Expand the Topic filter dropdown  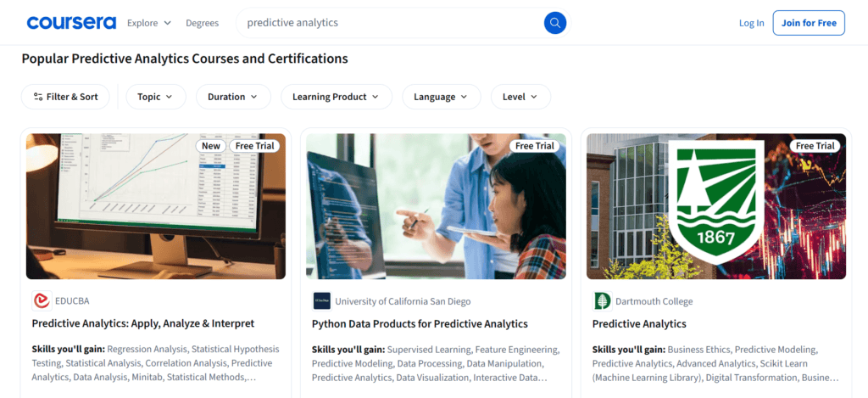(156, 97)
